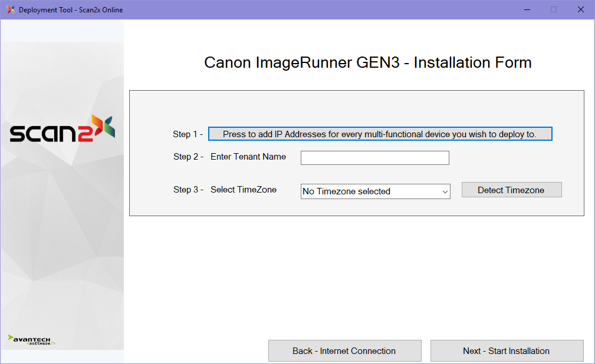Click the disabled maximize window button
595x364 pixels.
point(553,9)
